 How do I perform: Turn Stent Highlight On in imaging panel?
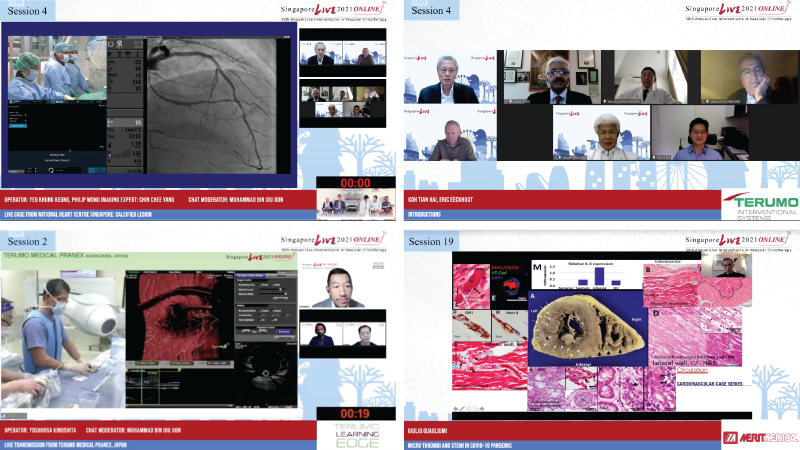pos(264,320)
